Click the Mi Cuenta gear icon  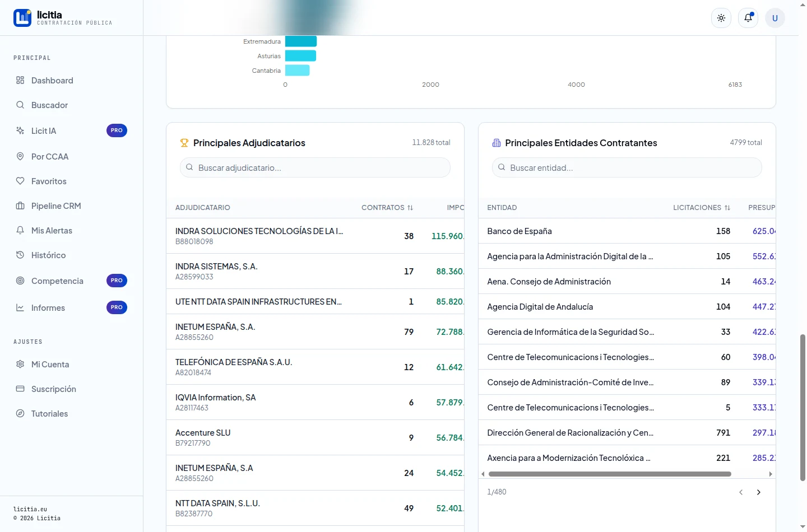pyautogui.click(x=20, y=364)
